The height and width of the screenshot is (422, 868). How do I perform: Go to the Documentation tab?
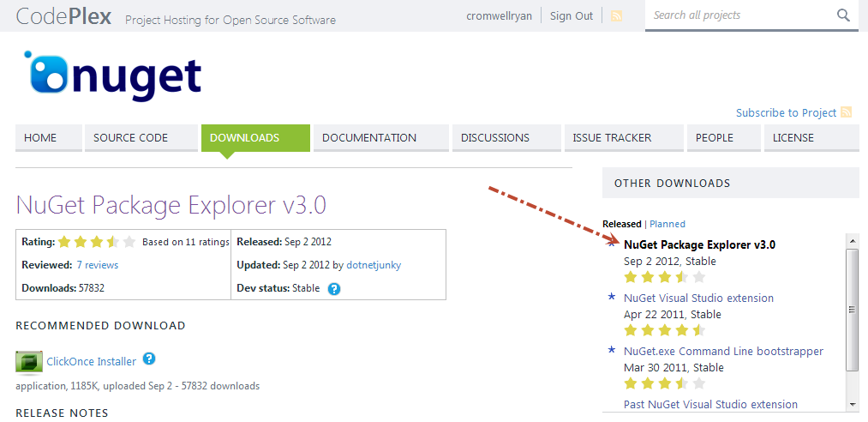point(369,137)
